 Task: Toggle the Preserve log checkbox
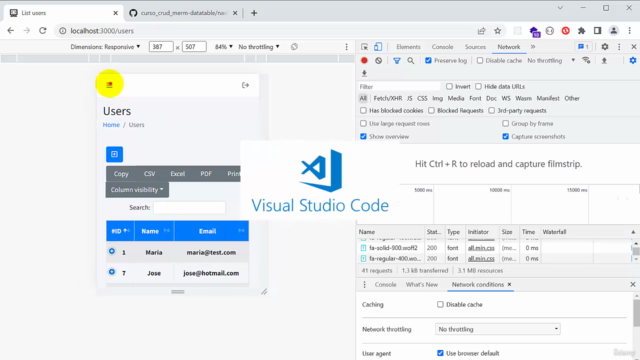pos(428,60)
